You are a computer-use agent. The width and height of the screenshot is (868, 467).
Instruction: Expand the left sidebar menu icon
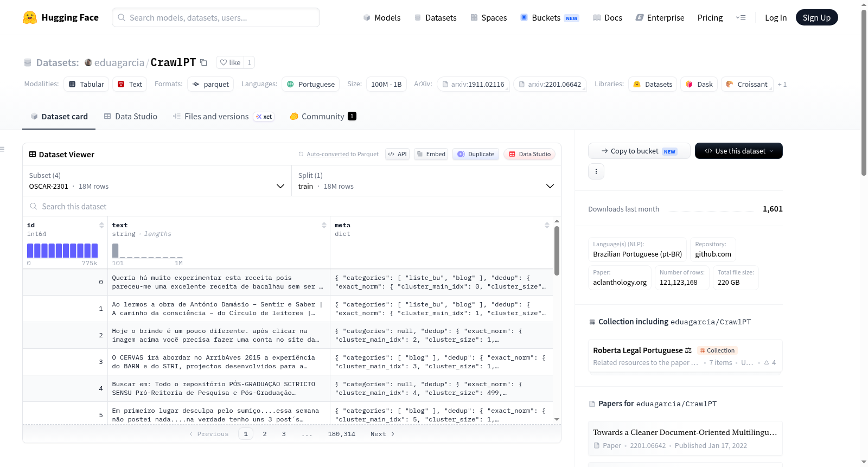pos(2,149)
